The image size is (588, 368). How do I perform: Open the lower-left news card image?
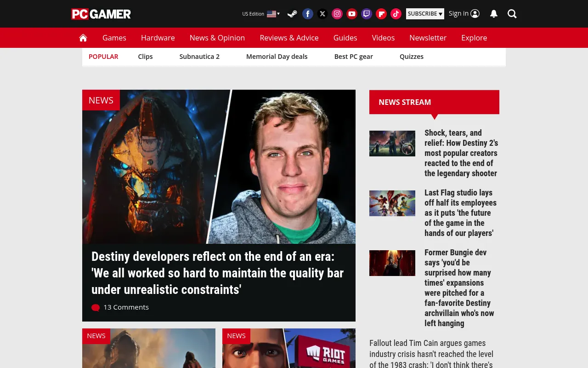click(x=149, y=348)
